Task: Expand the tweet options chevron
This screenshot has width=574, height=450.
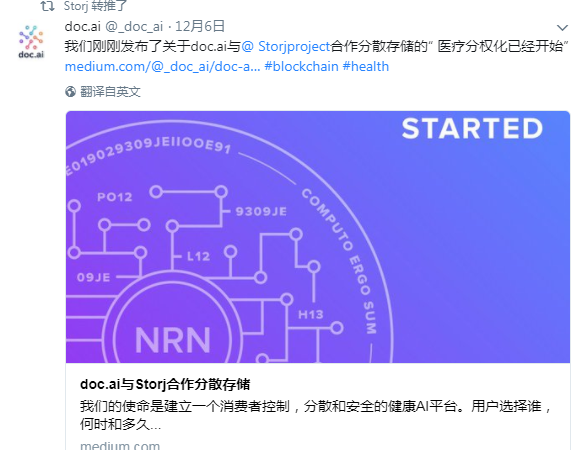Action: 562,27
